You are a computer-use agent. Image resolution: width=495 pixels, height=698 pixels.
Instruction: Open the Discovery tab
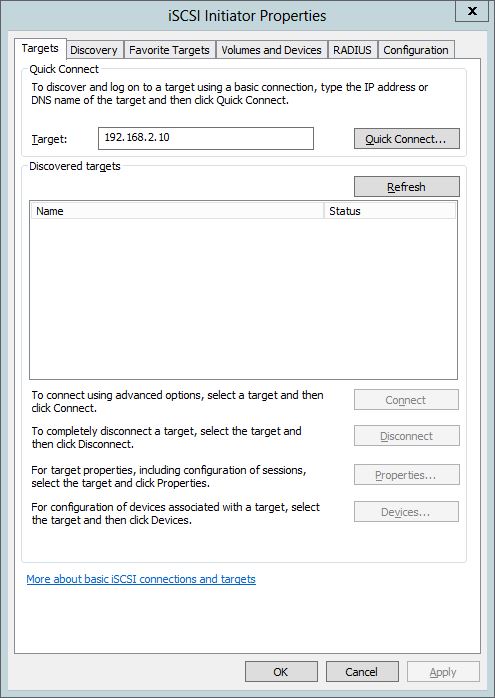coord(94,50)
